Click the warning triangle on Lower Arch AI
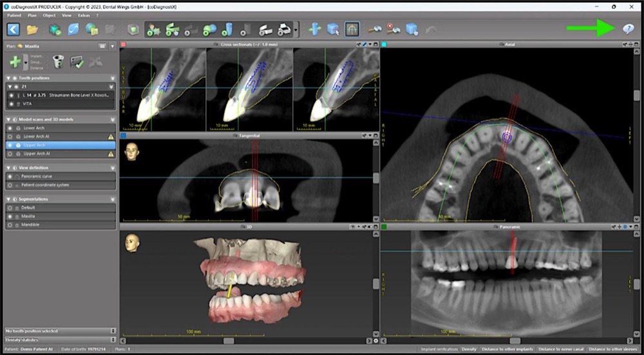Image resolution: width=644 pixels, height=355 pixels. pos(111,136)
